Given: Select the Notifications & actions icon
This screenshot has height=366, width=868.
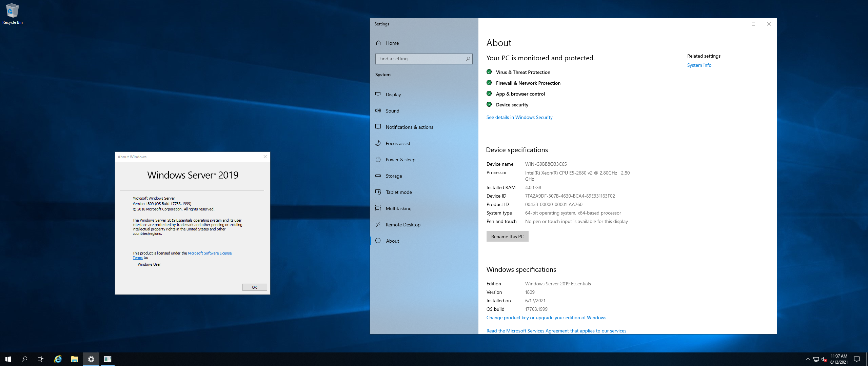Looking at the screenshot, I should tap(378, 127).
